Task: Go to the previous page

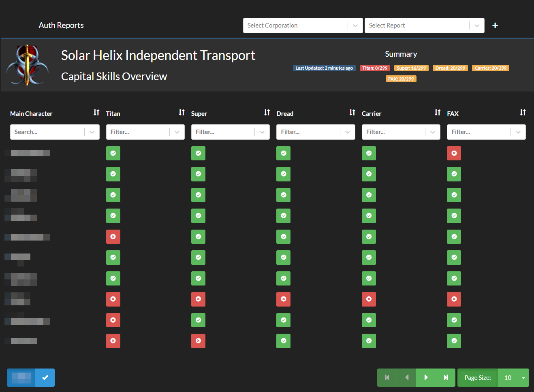Action: coord(407,377)
